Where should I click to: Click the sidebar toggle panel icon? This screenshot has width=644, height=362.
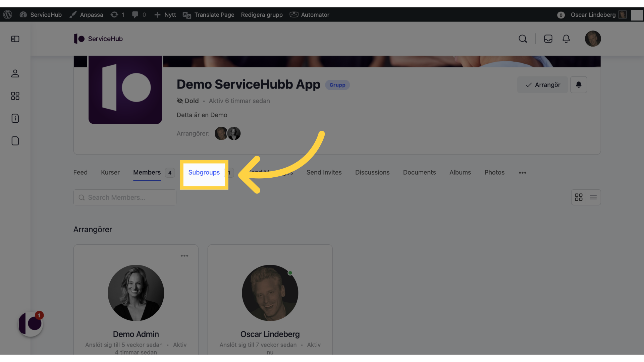click(x=15, y=39)
